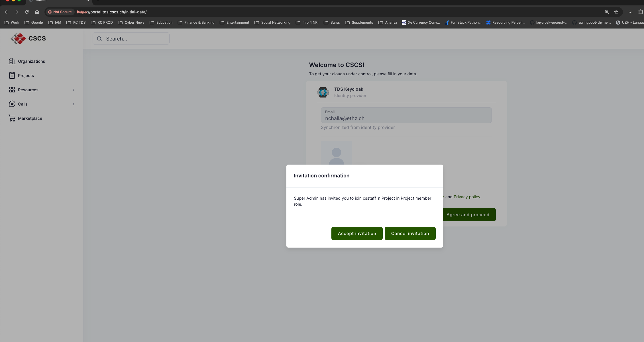The image size is (644, 342).
Task: Click the Not Secure site indicator
Action: [x=60, y=12]
